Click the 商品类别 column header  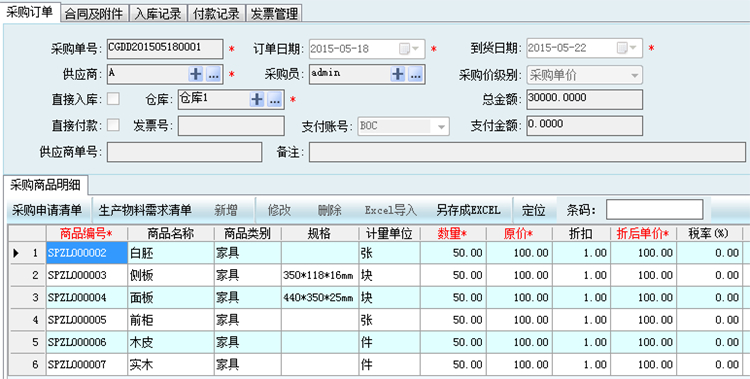(247, 234)
